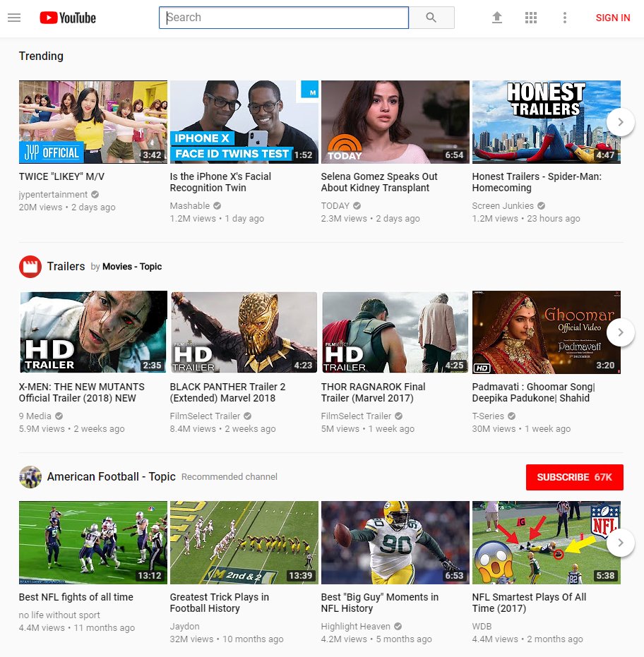Image resolution: width=644 pixels, height=657 pixels.
Task: Subscribe to American Football - Topic
Action: pos(574,477)
